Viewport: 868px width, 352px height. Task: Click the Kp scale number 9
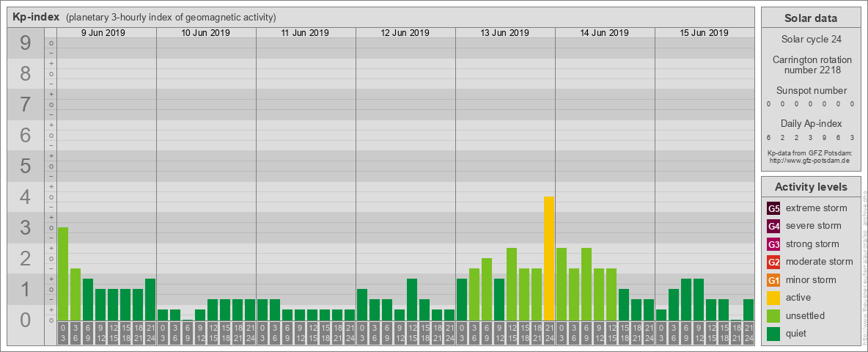26,43
